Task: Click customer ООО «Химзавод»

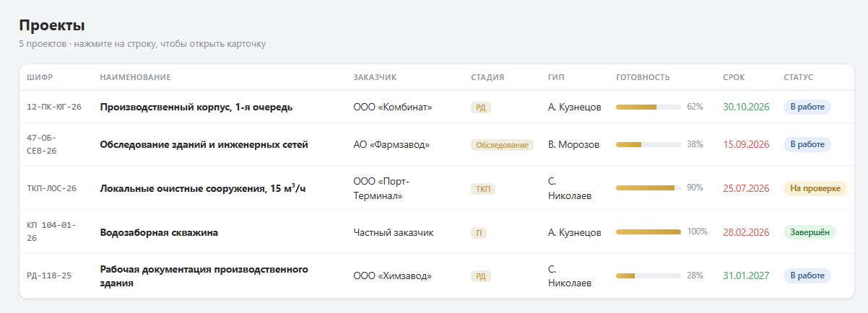Action: [393, 275]
